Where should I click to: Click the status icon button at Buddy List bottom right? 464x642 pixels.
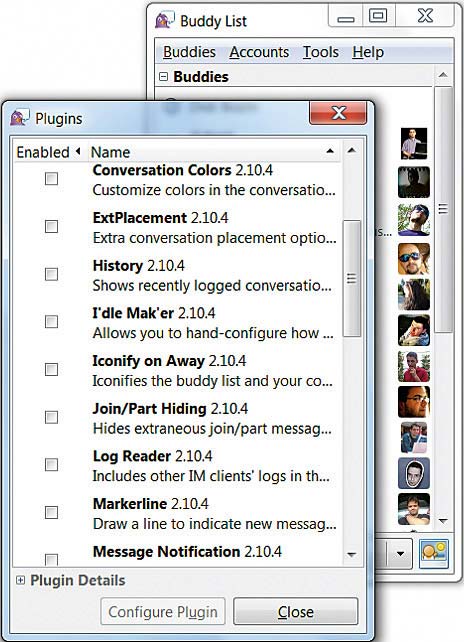pyautogui.click(x=434, y=554)
